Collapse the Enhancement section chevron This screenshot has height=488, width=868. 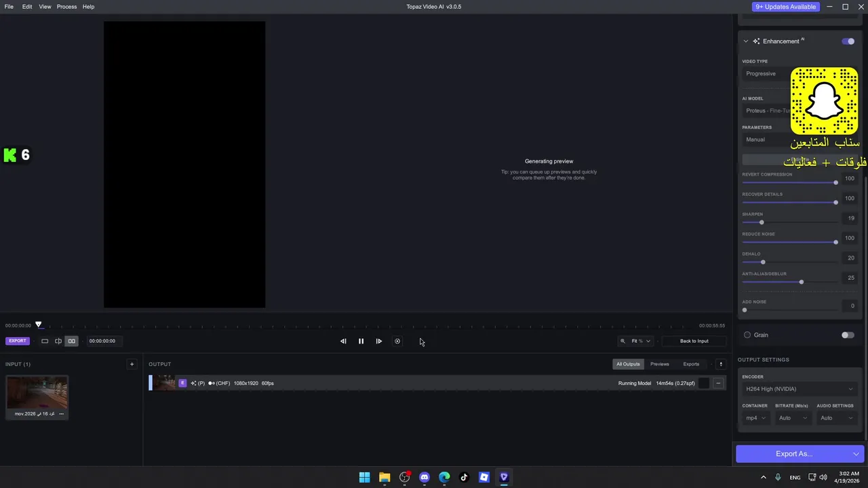746,41
